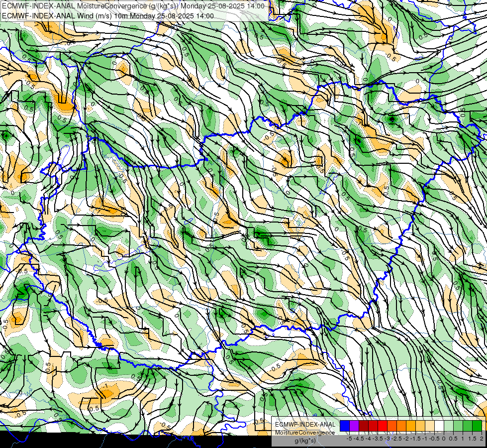
Task: Choose the white legend swatch
Action: tap(439, 426)
